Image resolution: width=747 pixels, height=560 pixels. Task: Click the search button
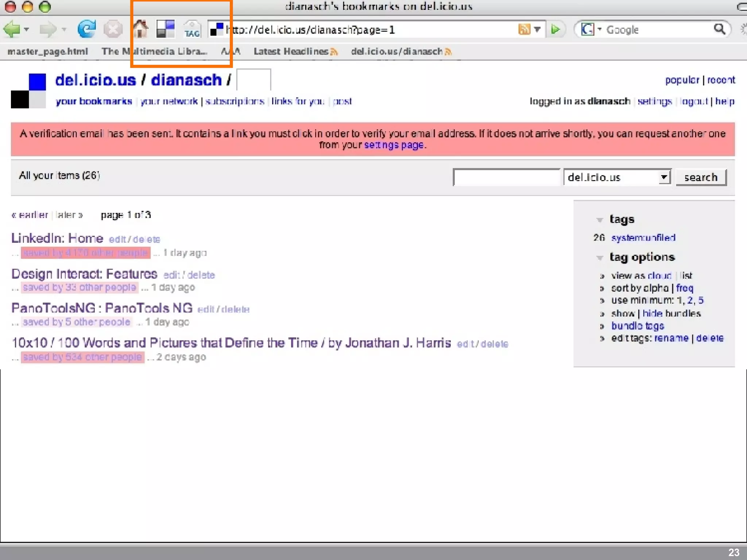(x=701, y=177)
